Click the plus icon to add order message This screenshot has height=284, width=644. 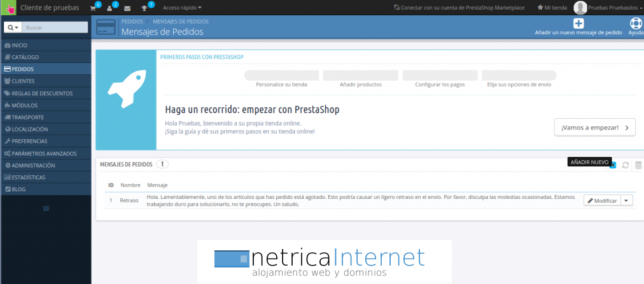[578, 24]
